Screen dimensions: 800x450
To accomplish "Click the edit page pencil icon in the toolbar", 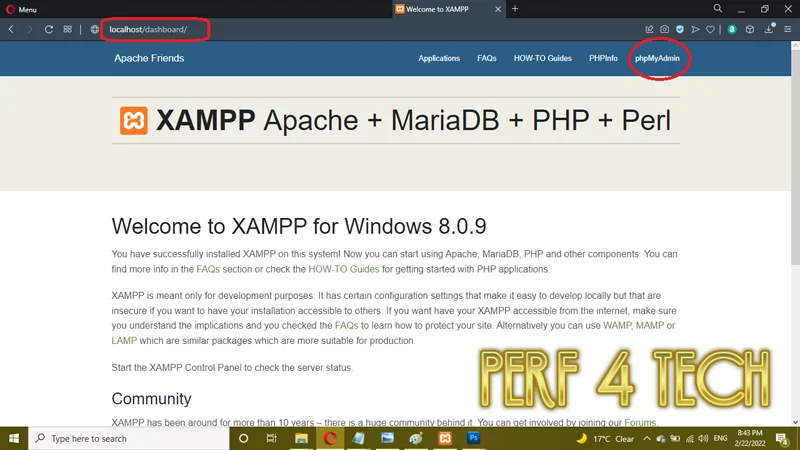I will point(649,30).
